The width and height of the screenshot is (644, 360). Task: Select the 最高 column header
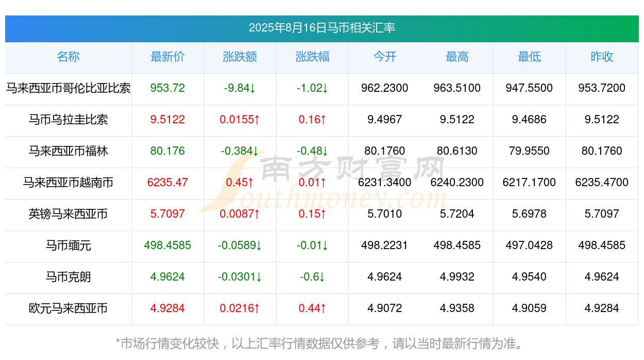[x=457, y=57]
